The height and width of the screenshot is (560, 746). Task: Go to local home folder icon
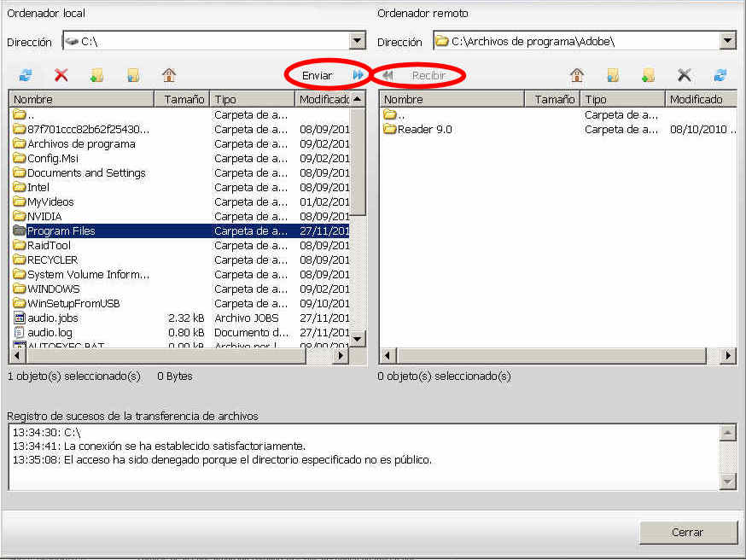coord(169,75)
